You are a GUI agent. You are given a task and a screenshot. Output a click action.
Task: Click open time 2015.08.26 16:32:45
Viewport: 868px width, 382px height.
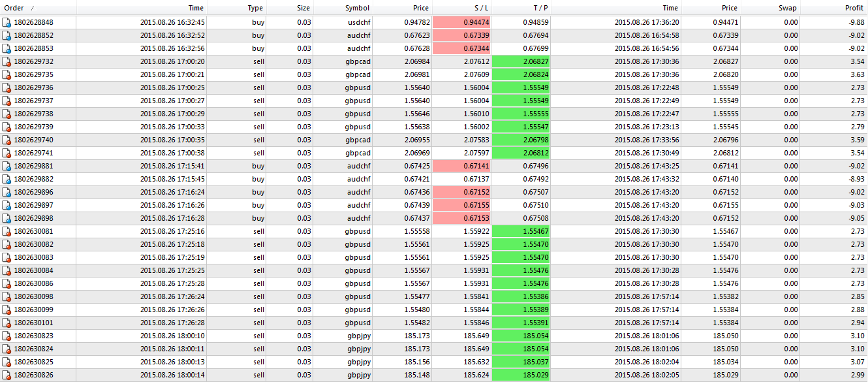pos(172,22)
